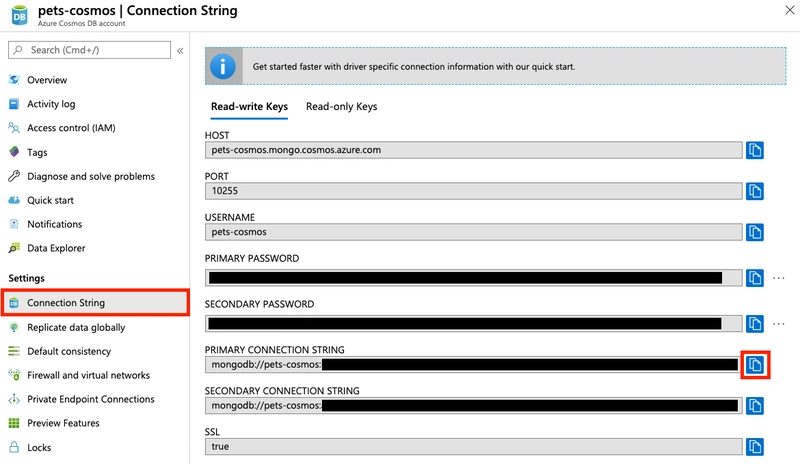Click the Settings section heading
The image size is (800, 464).
[x=27, y=278]
